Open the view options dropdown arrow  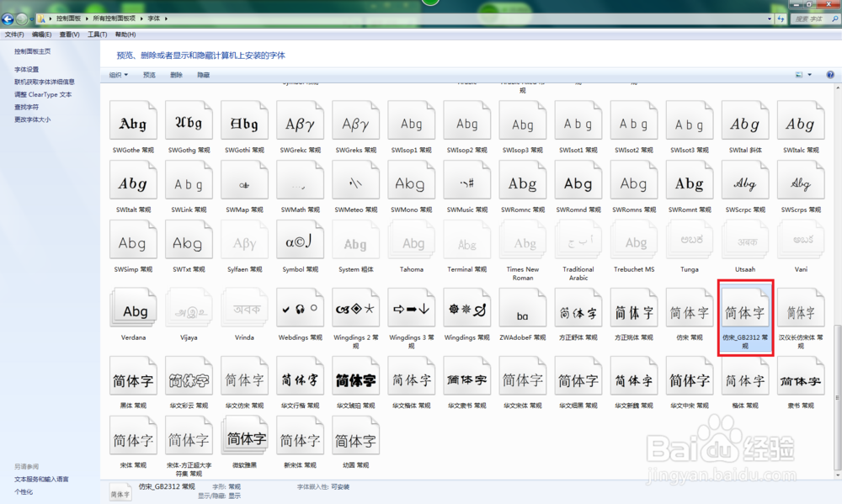pos(810,75)
